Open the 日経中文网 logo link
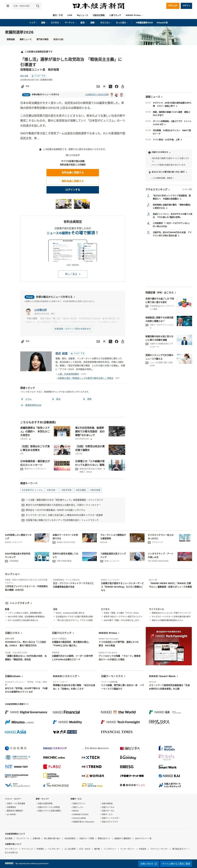The image size is (197, 868). click(65, 732)
